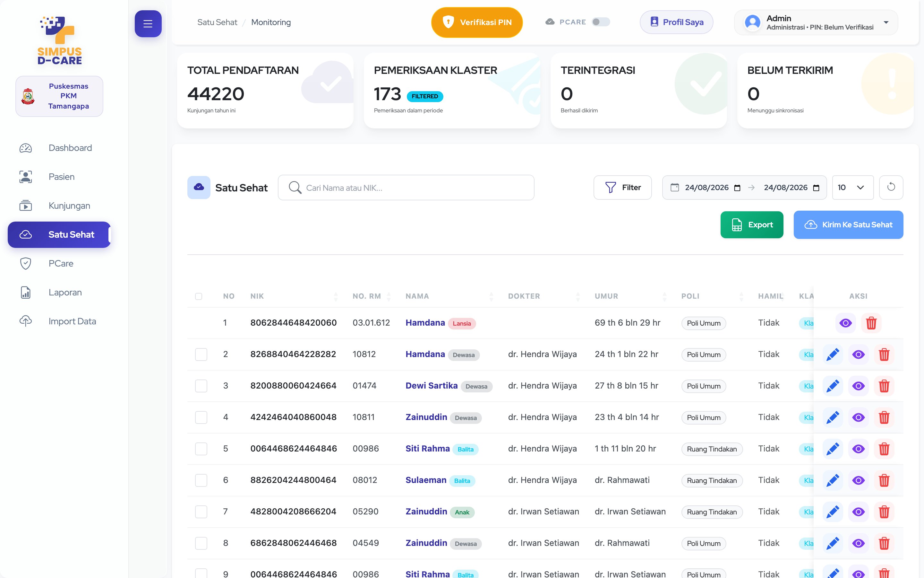The image size is (924, 578).
Task: Click Satu Sehat breadcrumb link
Action: click(x=217, y=22)
